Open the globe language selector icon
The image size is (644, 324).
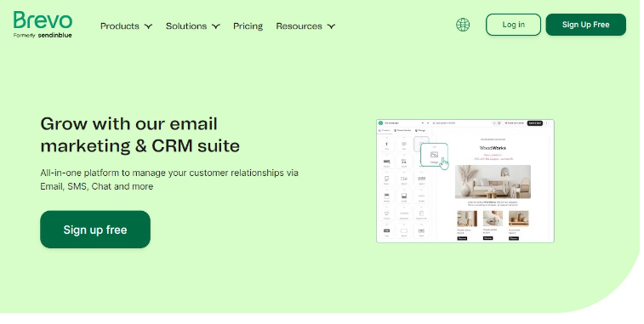(463, 25)
